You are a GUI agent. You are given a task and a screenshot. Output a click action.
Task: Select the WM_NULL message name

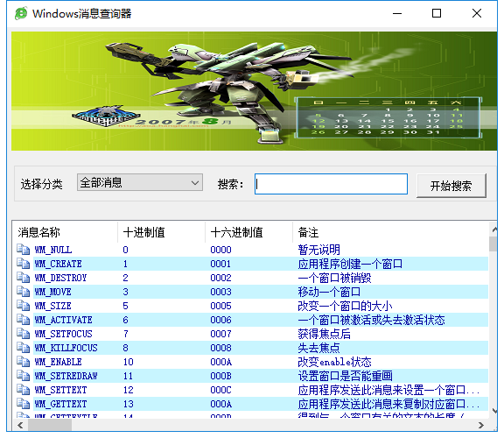[53, 250]
